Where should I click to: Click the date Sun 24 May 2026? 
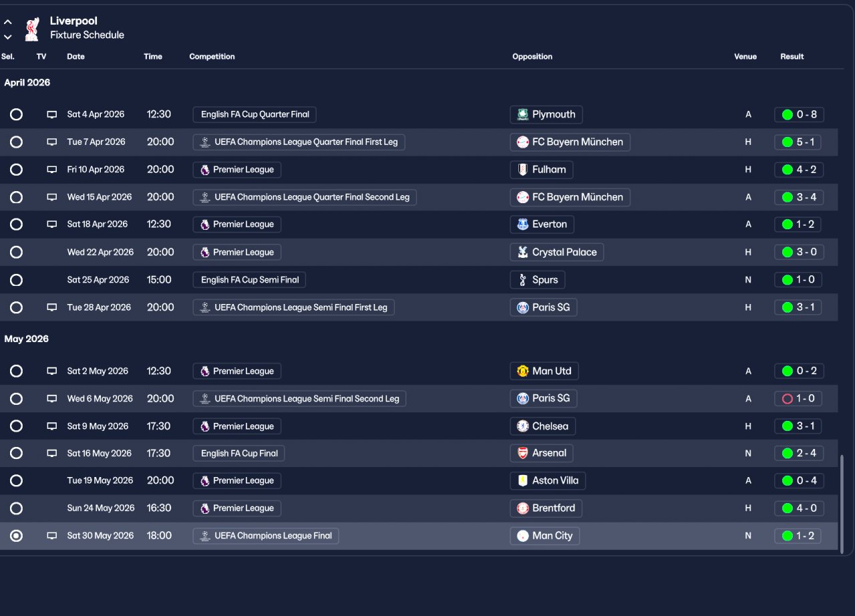click(101, 508)
